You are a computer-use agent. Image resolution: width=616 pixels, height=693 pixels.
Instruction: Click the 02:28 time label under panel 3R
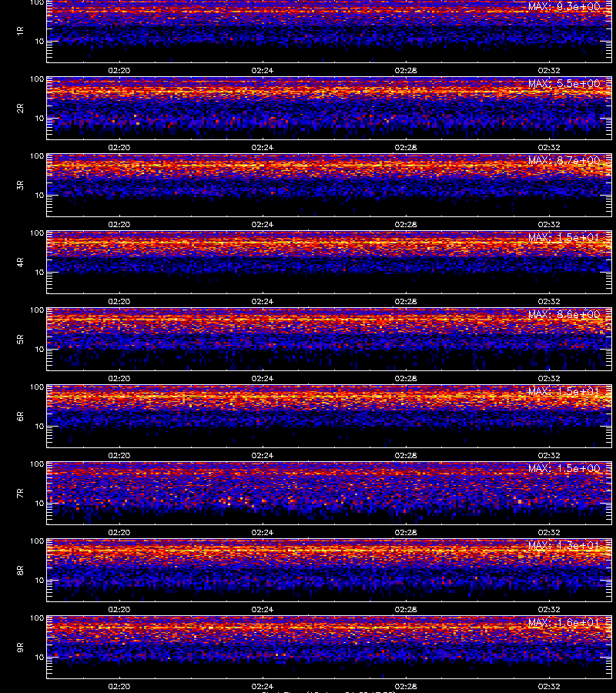click(x=406, y=224)
